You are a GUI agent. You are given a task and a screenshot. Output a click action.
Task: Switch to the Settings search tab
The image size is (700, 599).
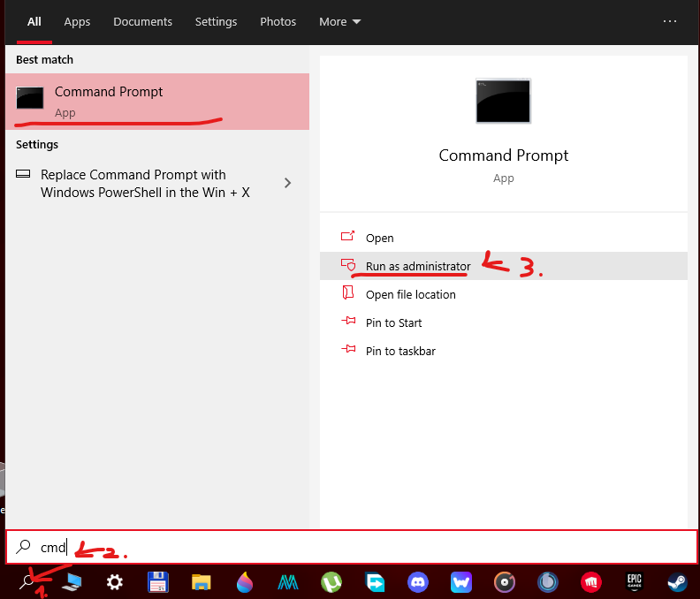(x=216, y=21)
